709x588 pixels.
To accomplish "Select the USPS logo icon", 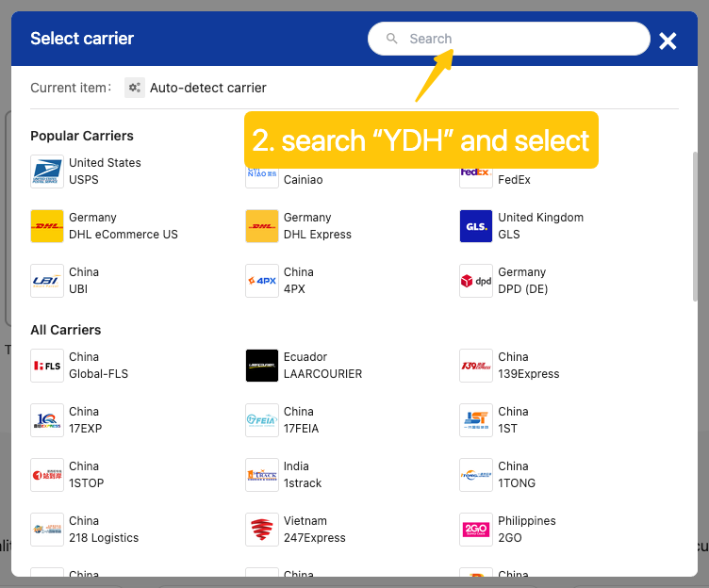I will (47, 171).
